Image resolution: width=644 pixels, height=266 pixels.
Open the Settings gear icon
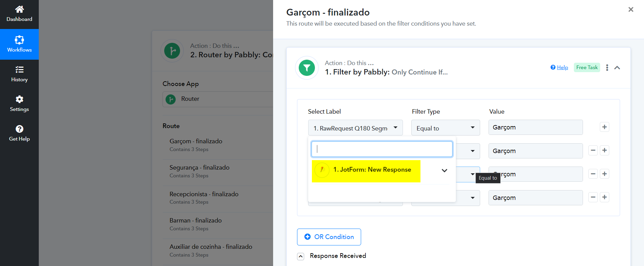pyautogui.click(x=19, y=99)
